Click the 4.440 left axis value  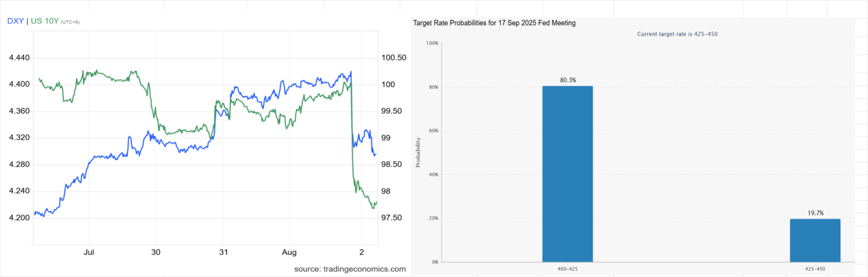pos(19,58)
